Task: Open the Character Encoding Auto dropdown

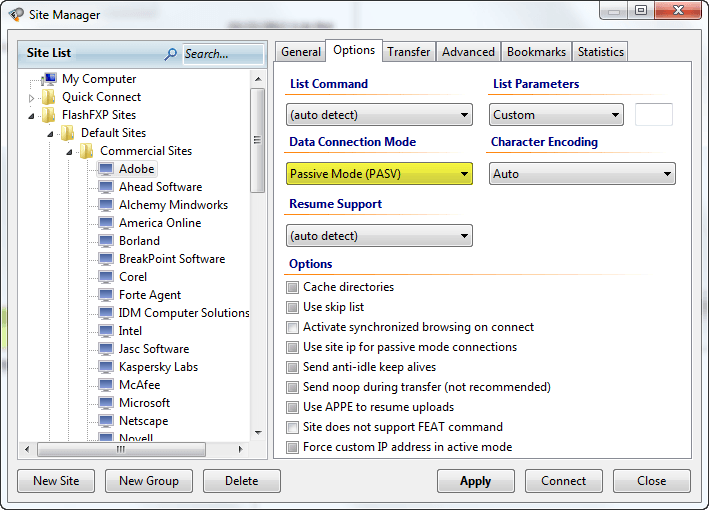Action: coord(582,174)
